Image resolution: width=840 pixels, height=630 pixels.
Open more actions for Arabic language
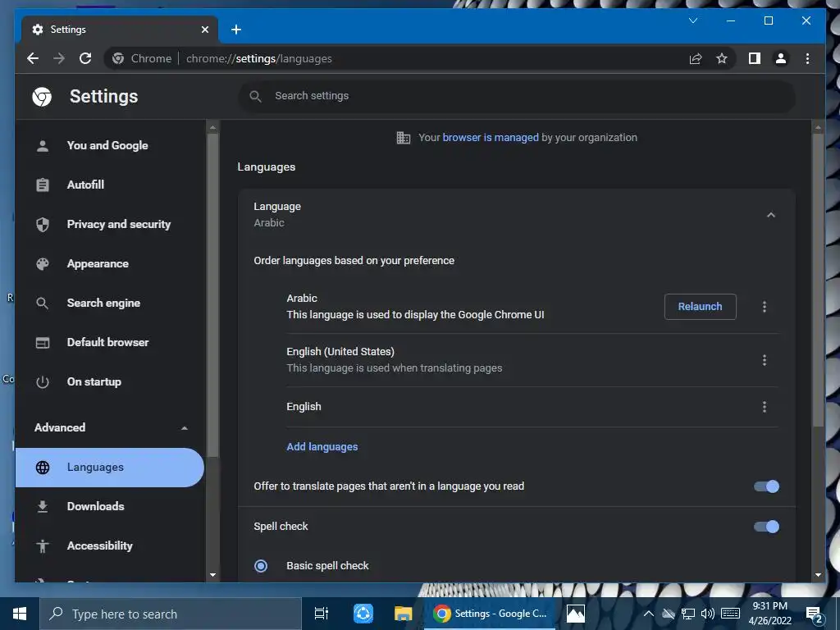[765, 307]
